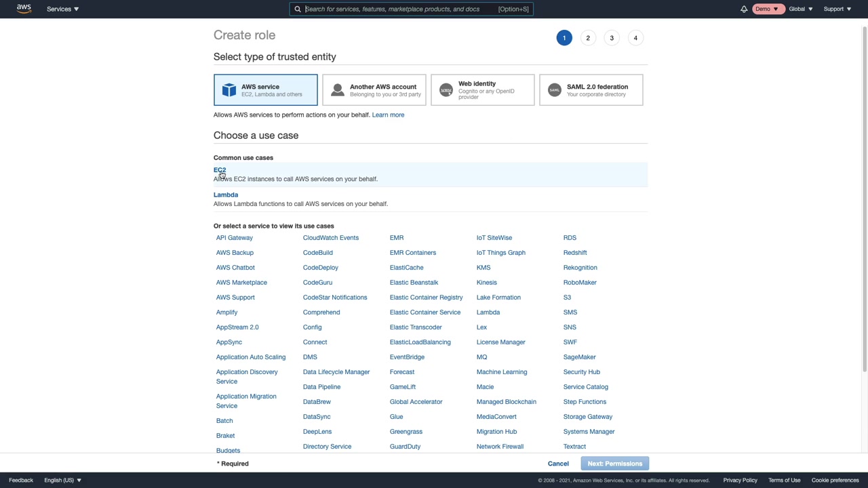Select S3 service
Screen dimensions: 868x488
pos(568,298)
